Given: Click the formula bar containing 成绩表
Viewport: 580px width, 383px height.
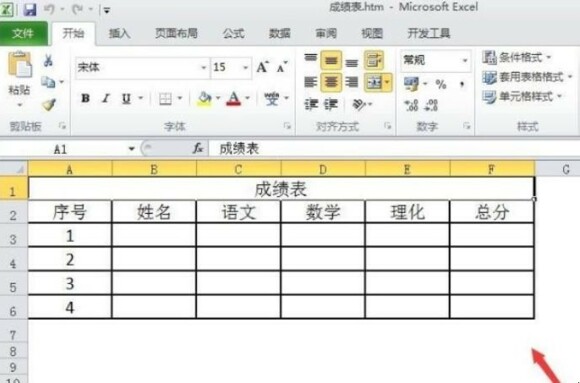Looking at the screenshot, I should pyautogui.click(x=394, y=149).
